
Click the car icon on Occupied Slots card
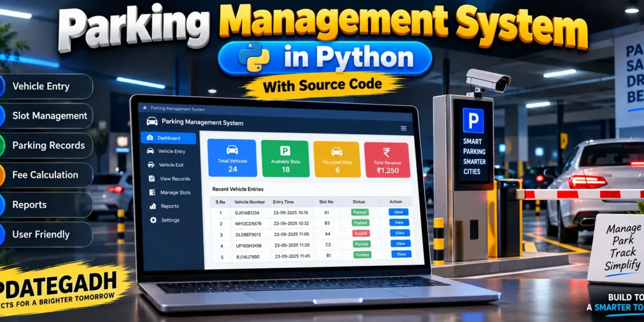point(336,151)
